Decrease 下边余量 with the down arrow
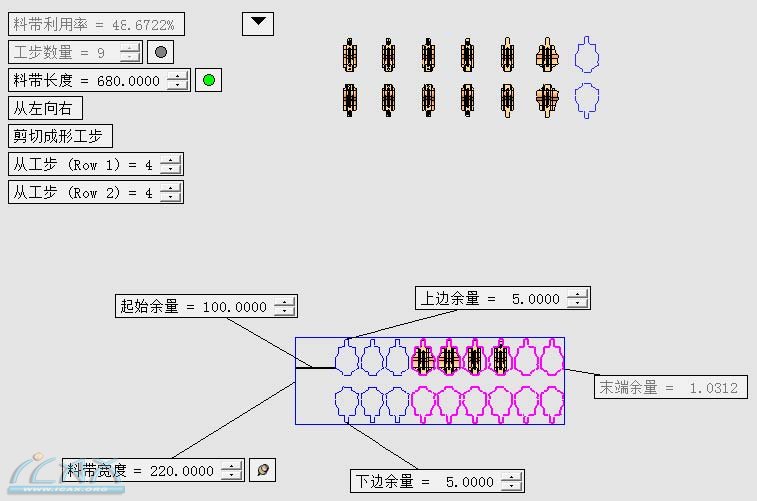 (x=512, y=486)
